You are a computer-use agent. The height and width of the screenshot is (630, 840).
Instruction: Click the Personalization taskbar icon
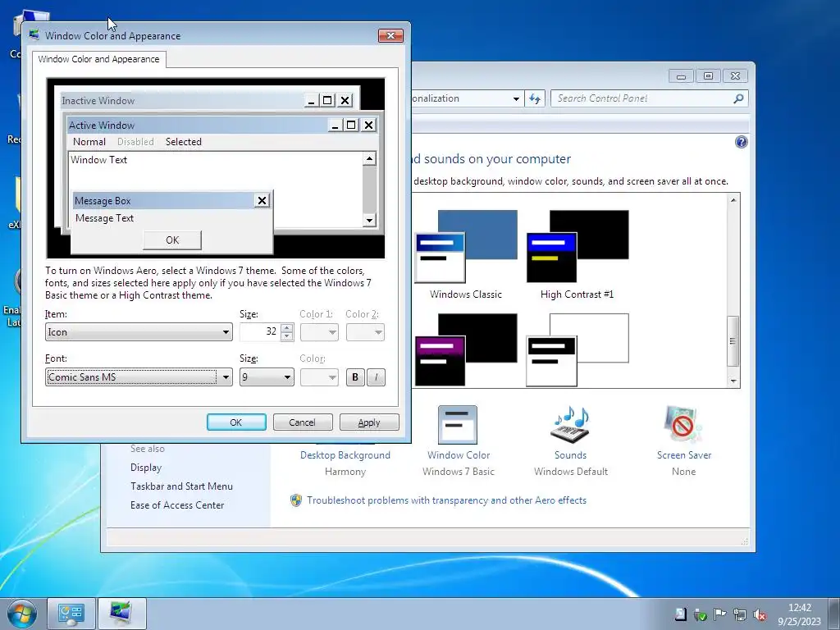pos(121,614)
